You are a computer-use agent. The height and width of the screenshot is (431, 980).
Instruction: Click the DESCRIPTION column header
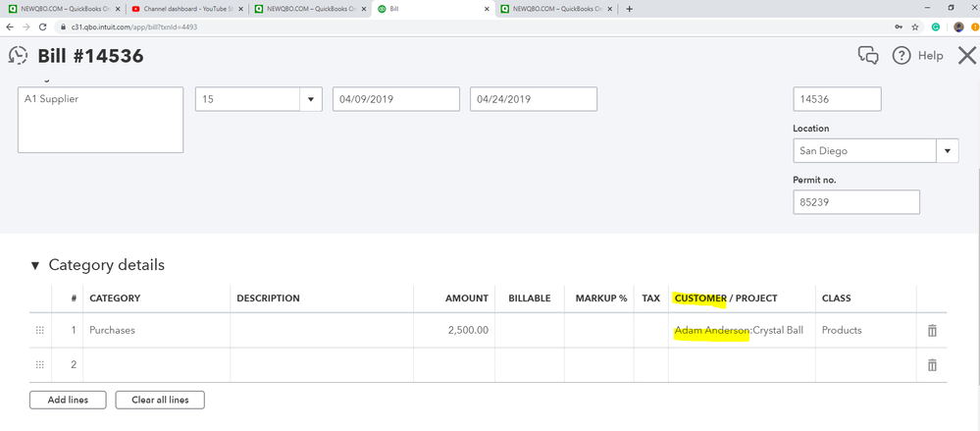coord(268,298)
